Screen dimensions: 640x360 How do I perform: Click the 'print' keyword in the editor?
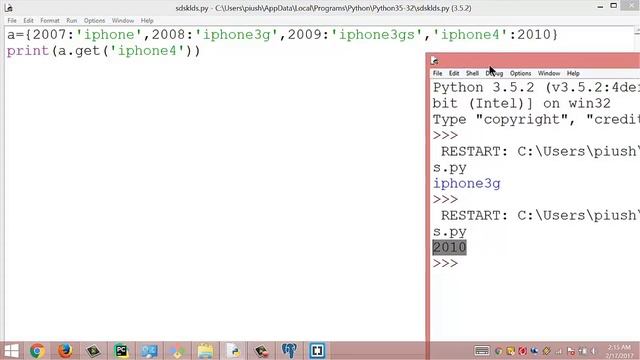28,51
